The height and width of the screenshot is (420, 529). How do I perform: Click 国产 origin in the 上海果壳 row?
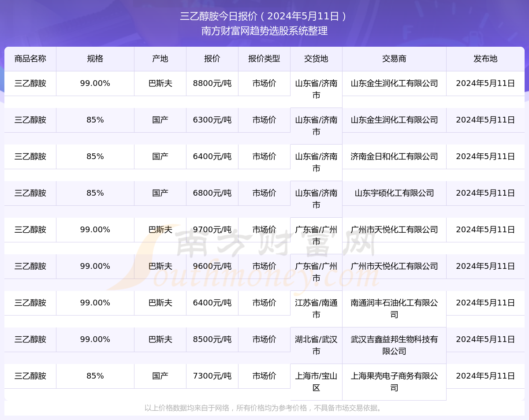160,375
